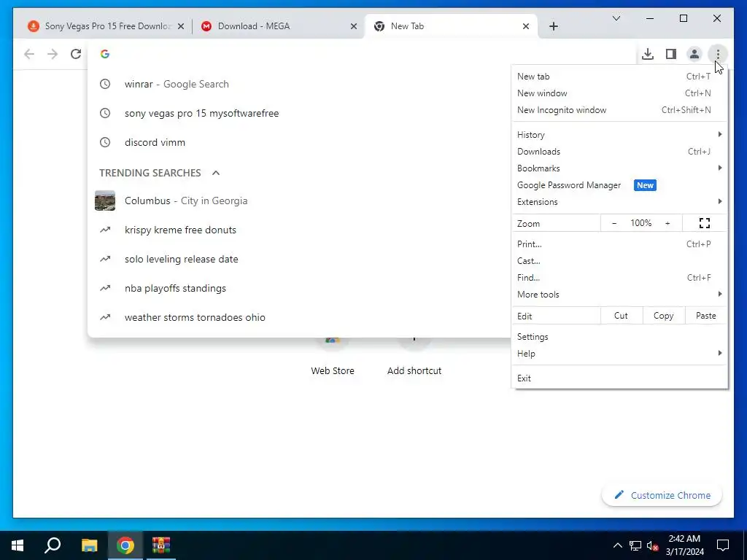This screenshot has width=747, height=560.
Task: Close the Download - MEGA tab
Action: [354, 26]
